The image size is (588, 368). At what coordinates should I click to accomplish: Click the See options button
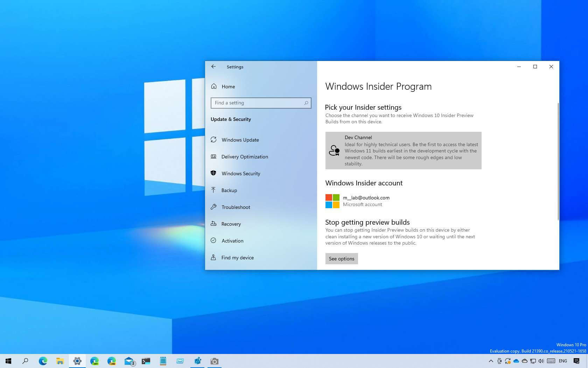[341, 259]
